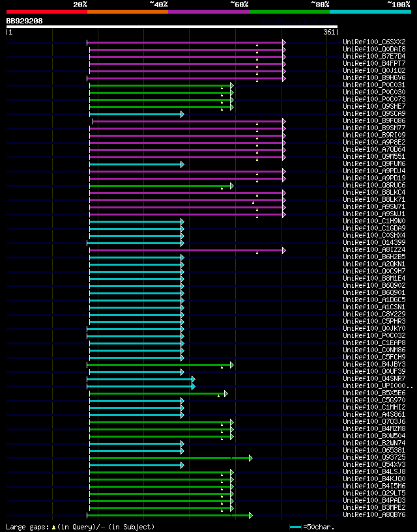This screenshot has width=417, height=532.
Task: Click the cyan alignment bar for UniRef100_B8M1E4
Action: (x=137, y=279)
